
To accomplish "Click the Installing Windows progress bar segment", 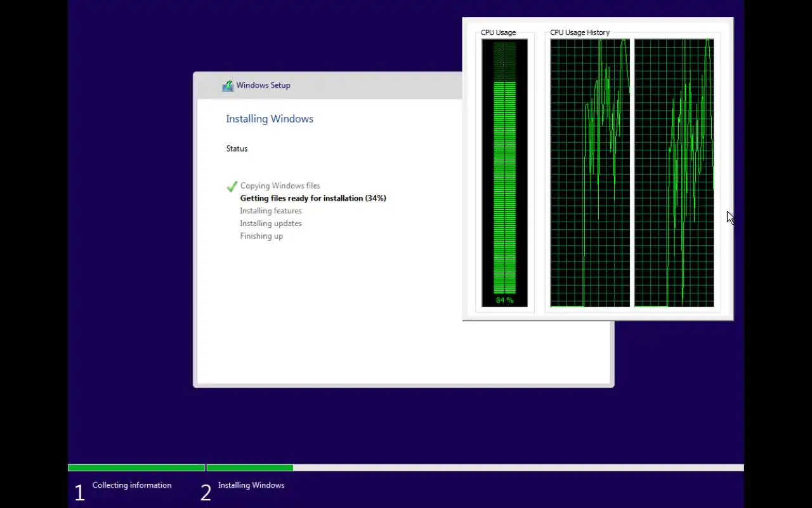I will click(475, 468).
